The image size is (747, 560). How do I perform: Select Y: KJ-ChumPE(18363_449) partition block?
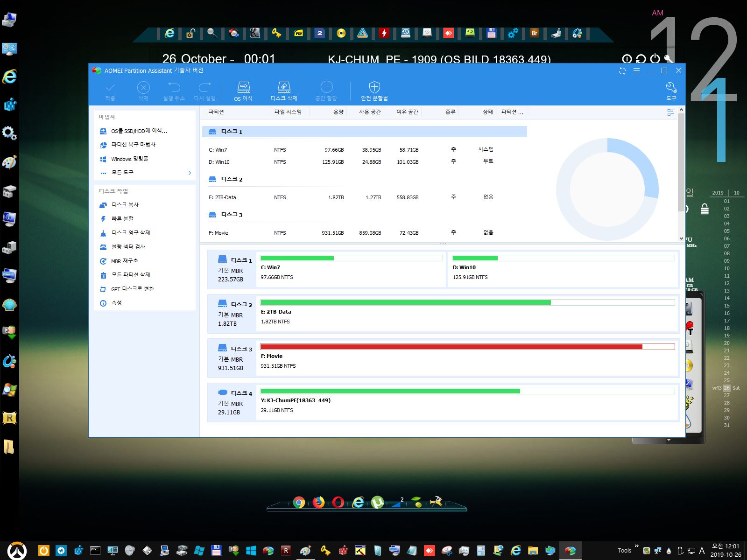coord(468,402)
